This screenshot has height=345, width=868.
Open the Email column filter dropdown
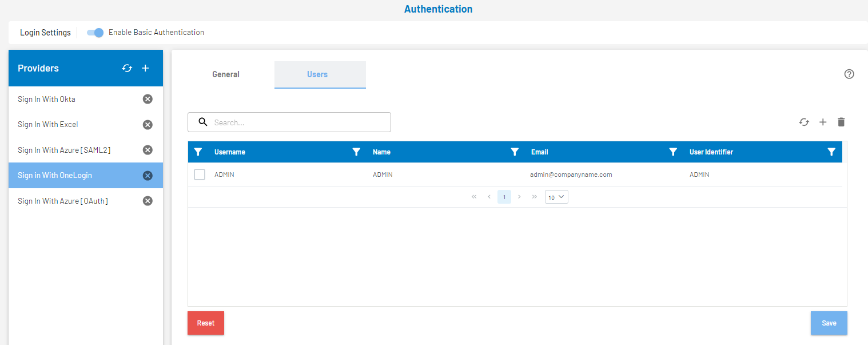[673, 152]
